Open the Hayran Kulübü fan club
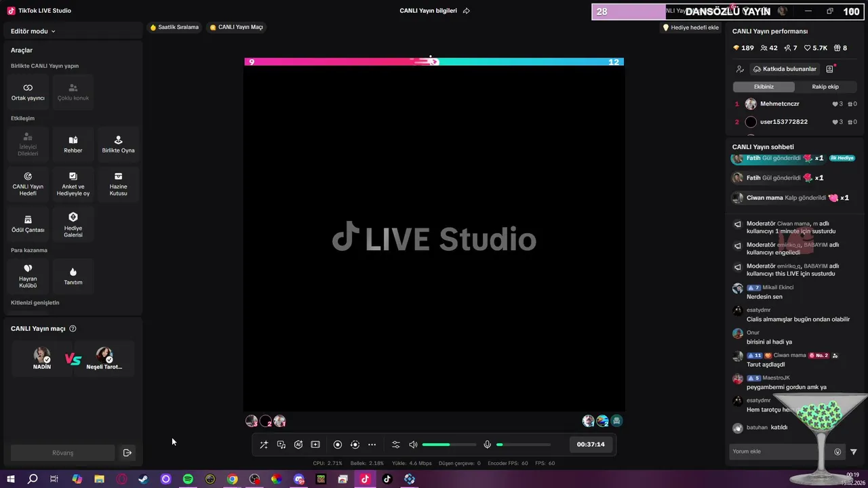The height and width of the screenshot is (488, 868). (28, 276)
